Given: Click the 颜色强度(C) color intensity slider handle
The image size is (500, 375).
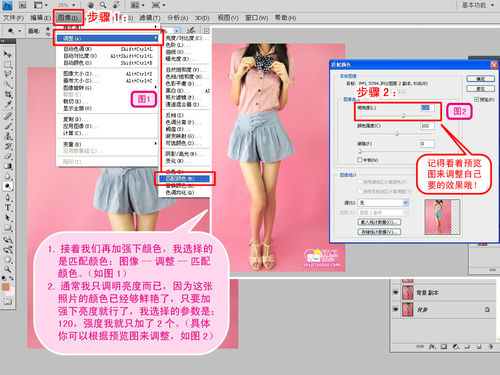Looking at the screenshot, I should [397, 133].
